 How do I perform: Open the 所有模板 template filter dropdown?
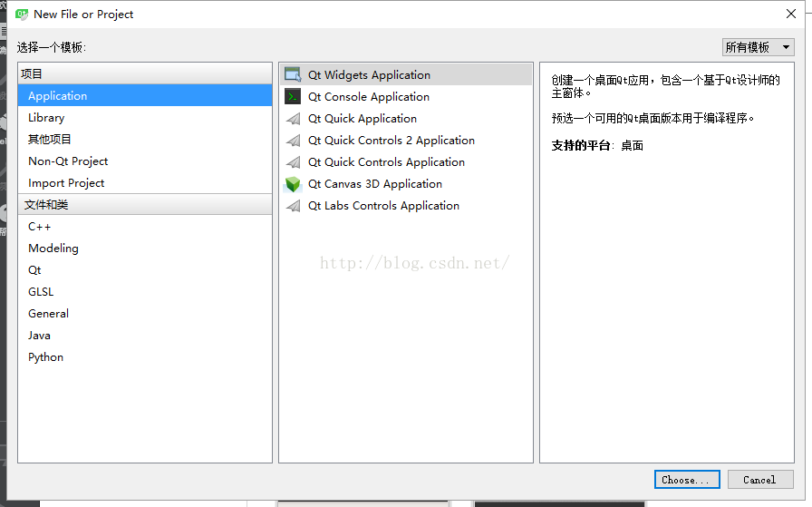click(759, 47)
